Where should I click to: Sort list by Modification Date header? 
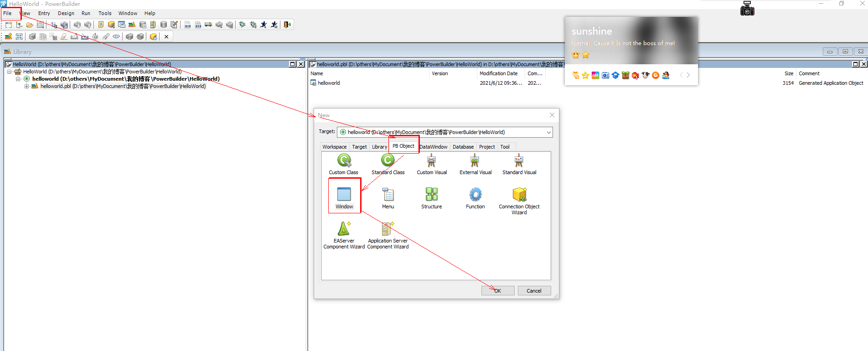[x=501, y=73]
